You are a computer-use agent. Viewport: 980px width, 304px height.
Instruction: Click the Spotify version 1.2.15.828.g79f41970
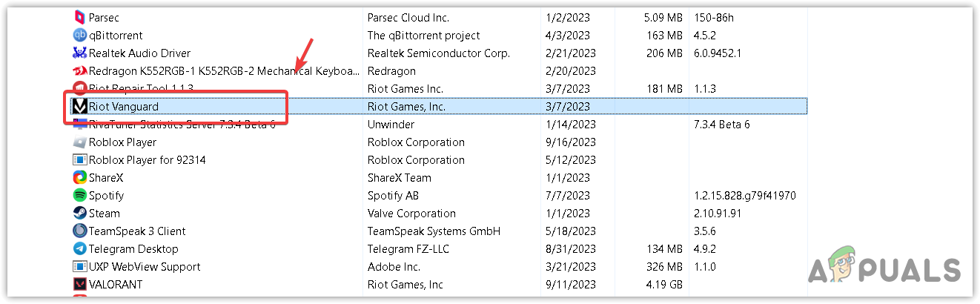(x=744, y=196)
